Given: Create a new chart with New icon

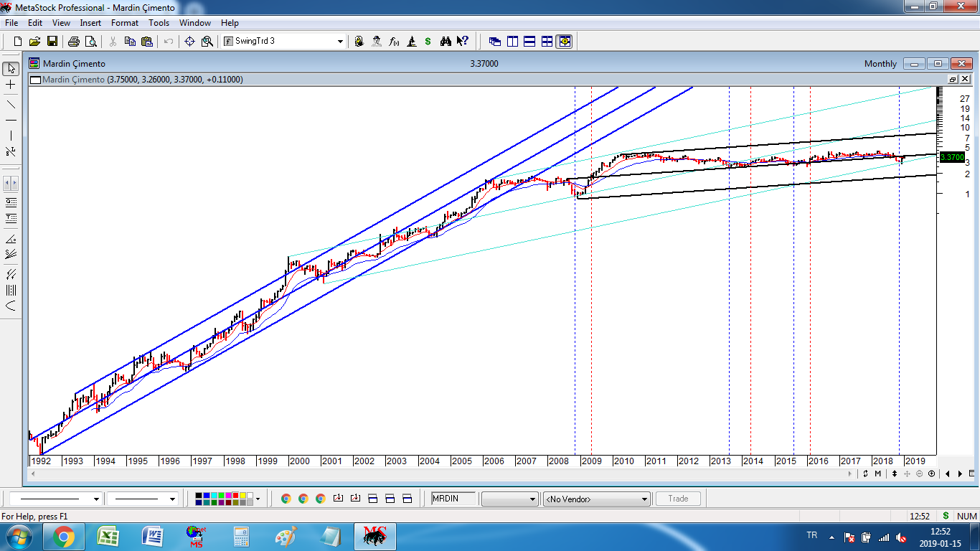Looking at the screenshot, I should tap(18, 42).
